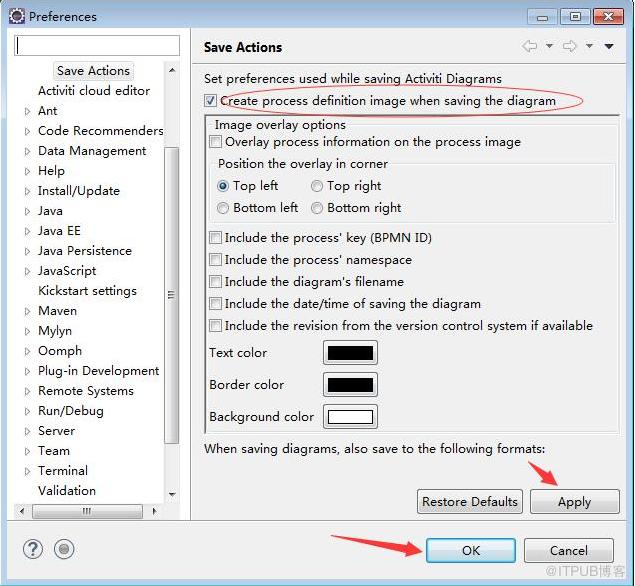The width and height of the screenshot is (635, 586).
Task: Select Top right overlay position
Action: click(317, 186)
